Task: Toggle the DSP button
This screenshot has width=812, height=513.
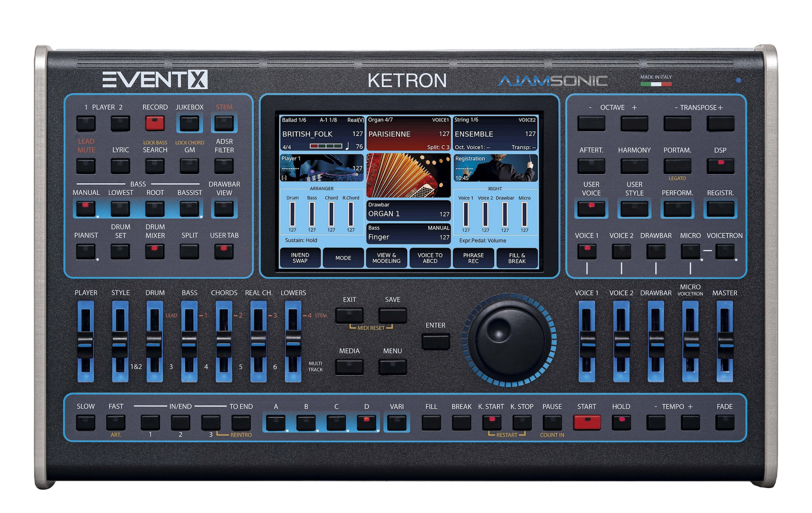Action: point(720,166)
